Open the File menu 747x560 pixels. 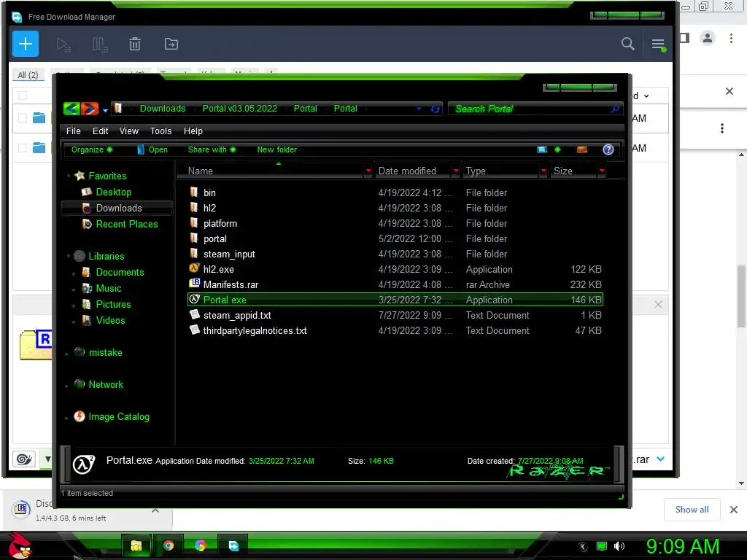74,131
